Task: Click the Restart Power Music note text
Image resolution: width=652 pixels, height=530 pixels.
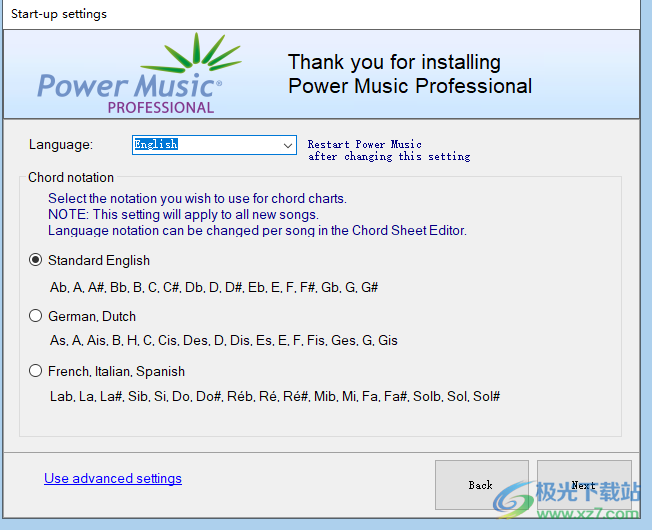Action: click(x=389, y=150)
